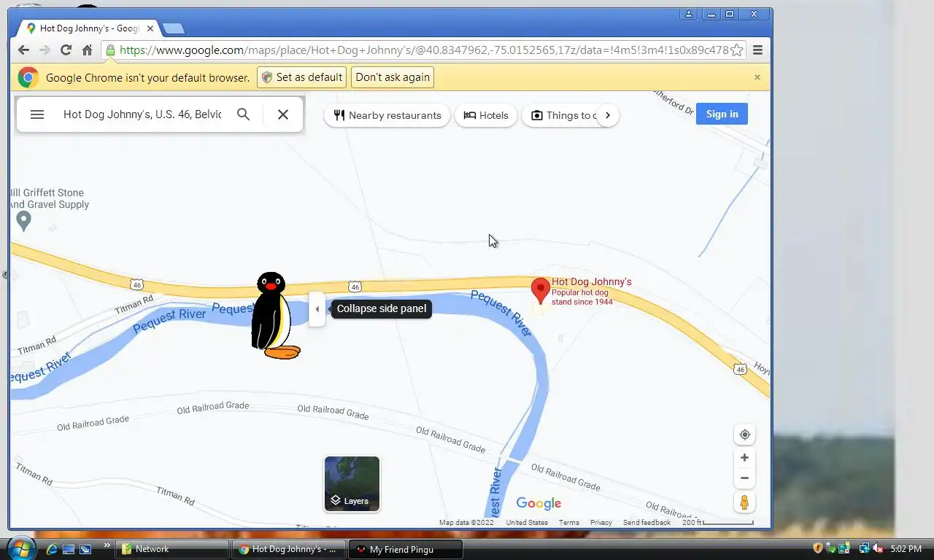
Task: Open the Layers thumbnail
Action: coord(352,484)
